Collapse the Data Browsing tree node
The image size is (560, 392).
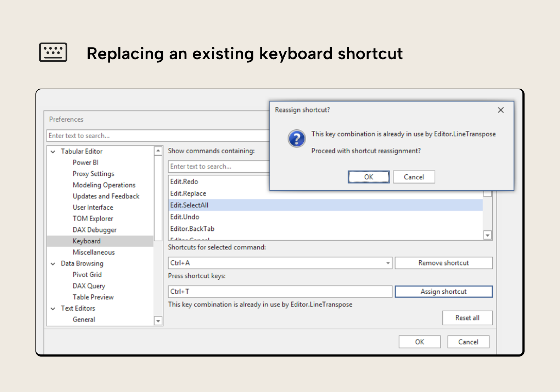point(53,264)
